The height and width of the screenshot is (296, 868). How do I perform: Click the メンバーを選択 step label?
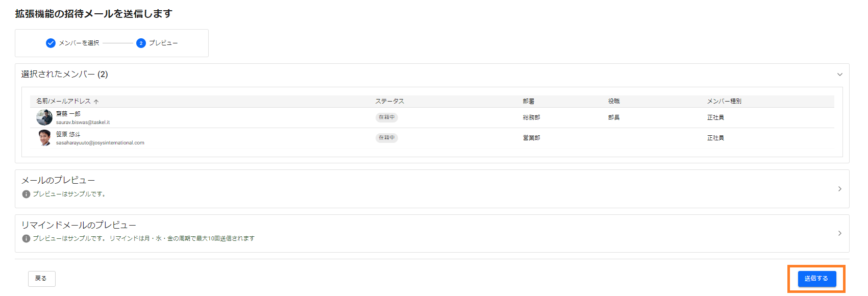[x=79, y=43]
